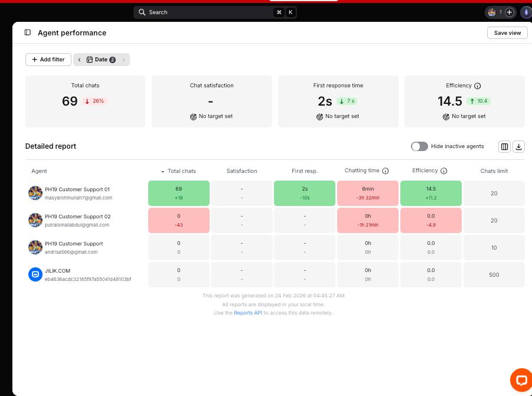The height and width of the screenshot is (396, 532).
Task: Open the Total chats summary card
Action: tap(85, 102)
